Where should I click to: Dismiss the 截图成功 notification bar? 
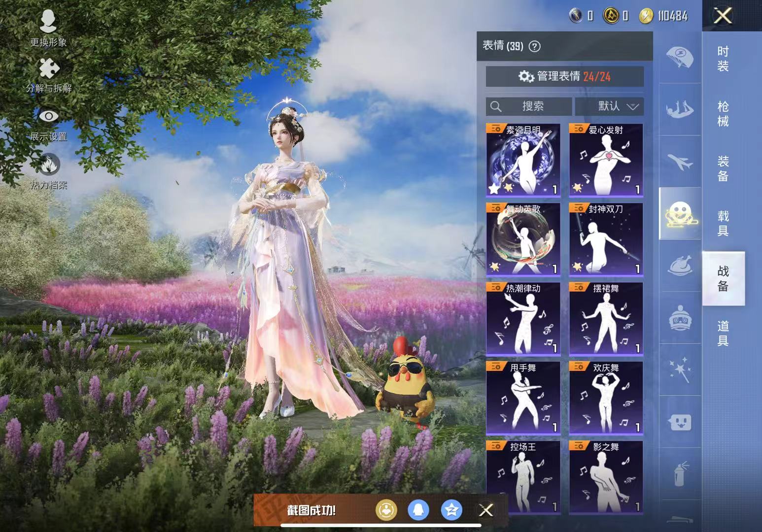(486, 510)
